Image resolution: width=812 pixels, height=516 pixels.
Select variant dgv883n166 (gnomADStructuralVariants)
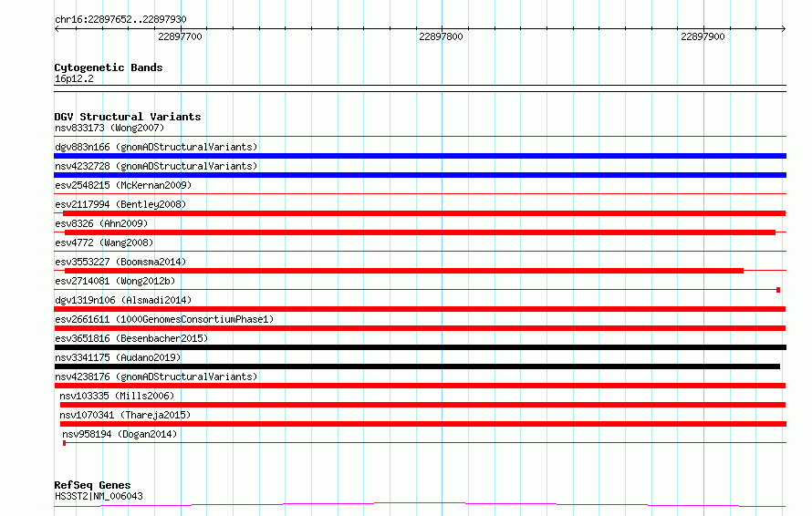point(156,147)
